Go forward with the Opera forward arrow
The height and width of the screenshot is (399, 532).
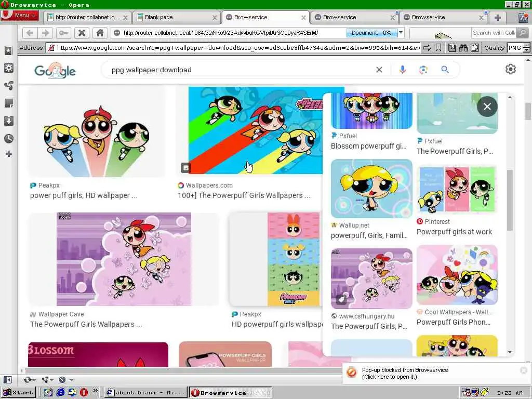[x=46, y=33]
